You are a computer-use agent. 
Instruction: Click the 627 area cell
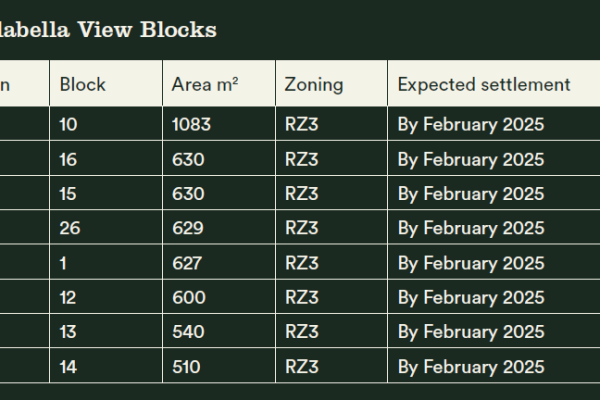pyautogui.click(x=187, y=263)
